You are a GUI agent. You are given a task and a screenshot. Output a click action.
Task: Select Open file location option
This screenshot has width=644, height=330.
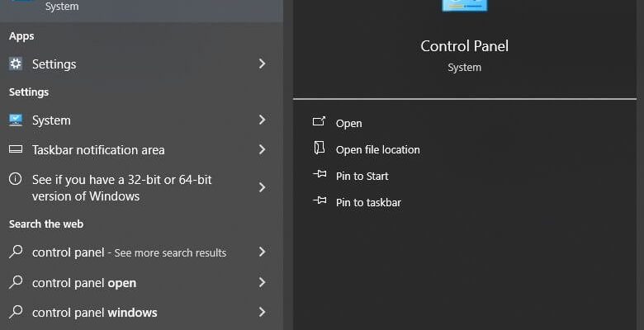[378, 150]
